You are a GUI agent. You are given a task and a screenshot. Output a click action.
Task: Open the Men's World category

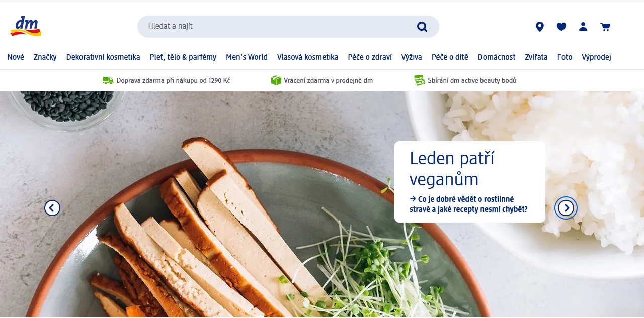coord(247,57)
